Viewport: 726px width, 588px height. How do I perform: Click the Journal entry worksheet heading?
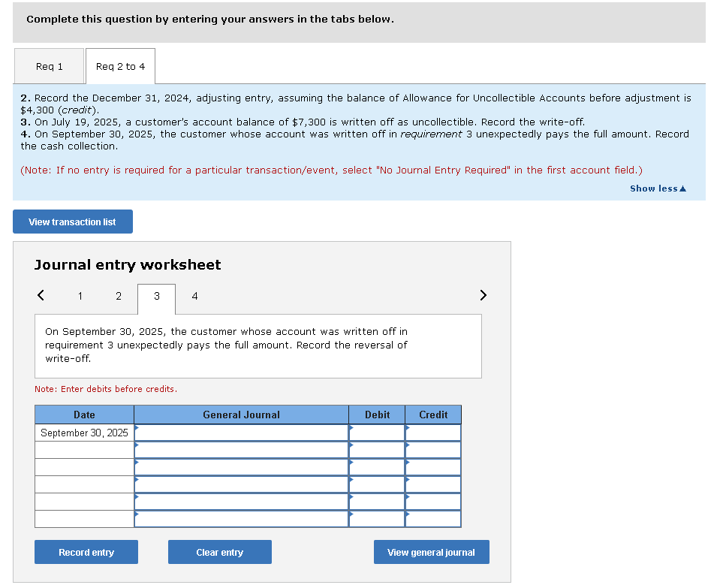(x=128, y=265)
